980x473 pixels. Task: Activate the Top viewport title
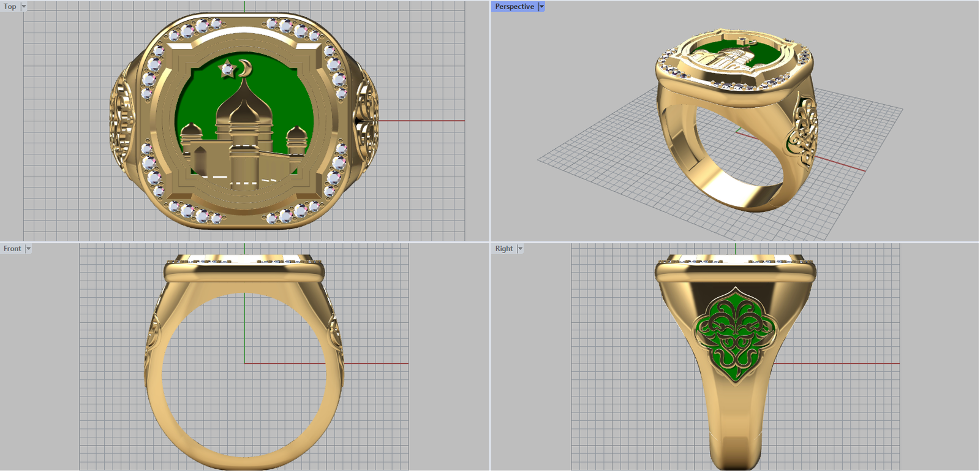(x=10, y=7)
